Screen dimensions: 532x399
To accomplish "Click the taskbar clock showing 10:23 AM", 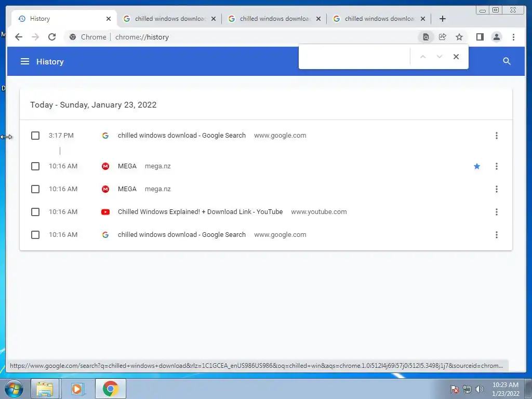I will (x=505, y=389).
